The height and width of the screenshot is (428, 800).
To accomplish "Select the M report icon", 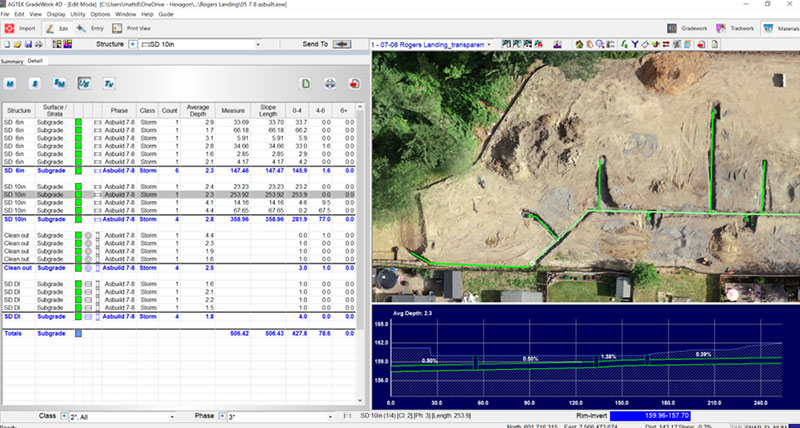I will pos(10,84).
